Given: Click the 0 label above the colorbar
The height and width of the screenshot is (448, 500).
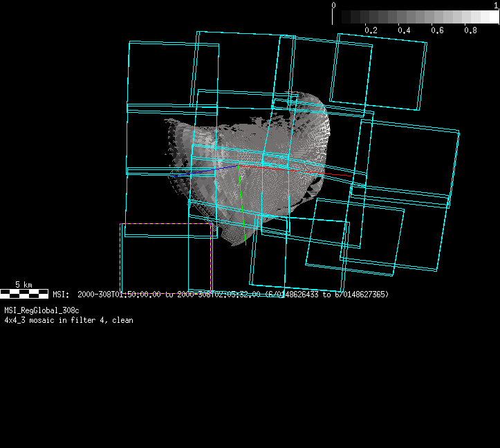Looking at the screenshot, I should [334, 5].
